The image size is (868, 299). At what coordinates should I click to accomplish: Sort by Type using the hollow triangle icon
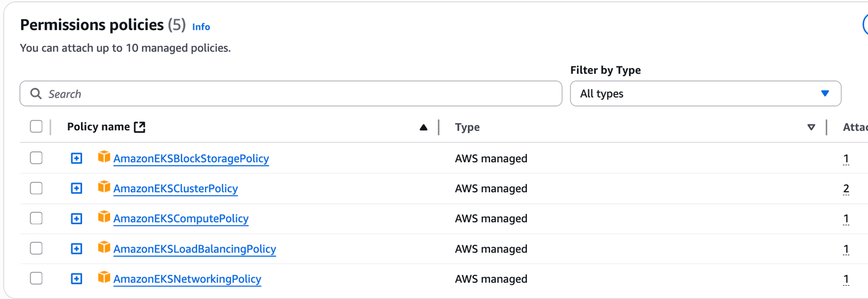811,127
